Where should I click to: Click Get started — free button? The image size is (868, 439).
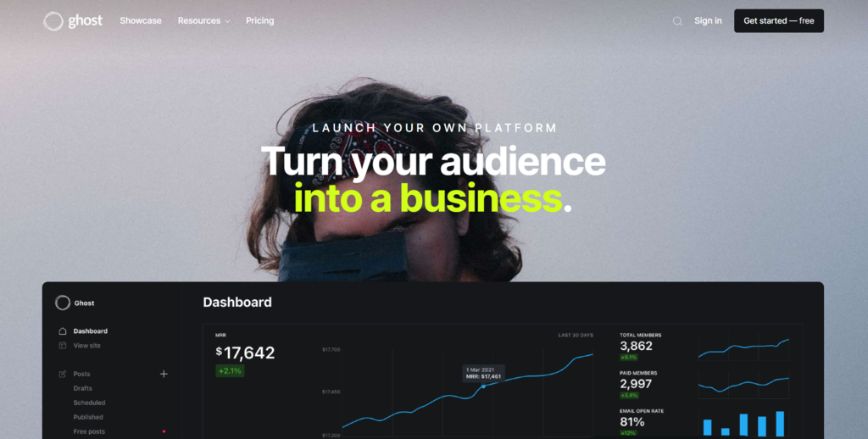point(779,20)
